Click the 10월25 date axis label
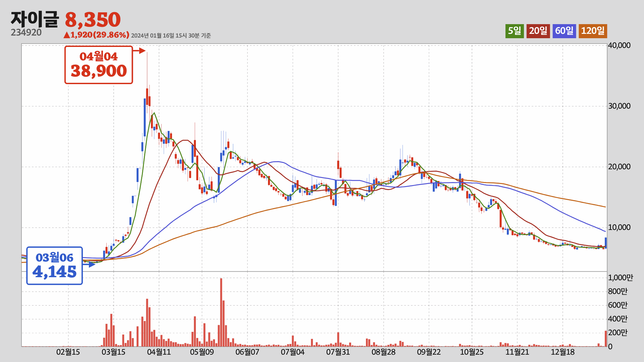 coord(472,352)
